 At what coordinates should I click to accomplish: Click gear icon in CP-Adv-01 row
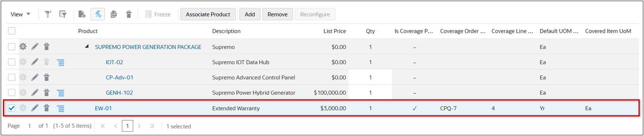coord(23,77)
